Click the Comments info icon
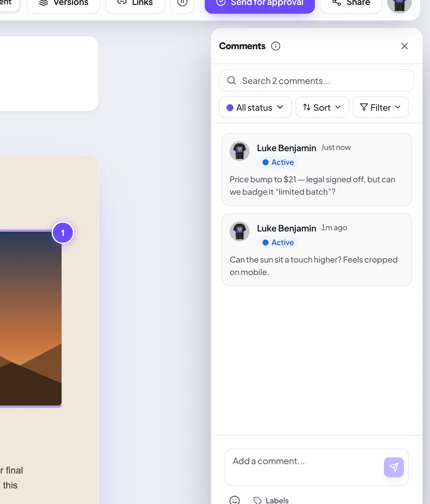Viewport: 430px width, 504px height. click(276, 46)
